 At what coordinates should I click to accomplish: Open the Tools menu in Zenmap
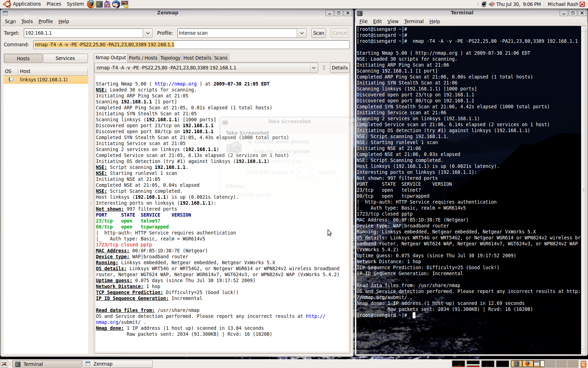[27, 21]
